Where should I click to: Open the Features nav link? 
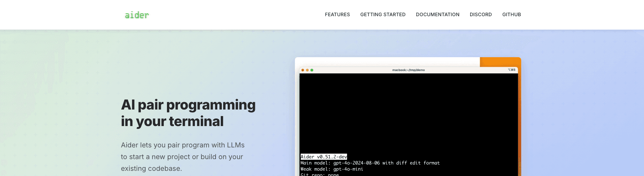pyautogui.click(x=337, y=14)
